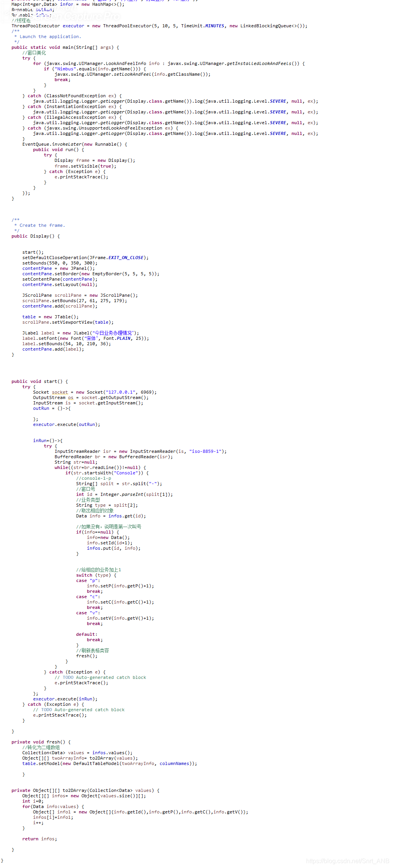Click the 'catch (ClassNotFoundException ex)' line
393x868 pixels.
(x=72, y=96)
